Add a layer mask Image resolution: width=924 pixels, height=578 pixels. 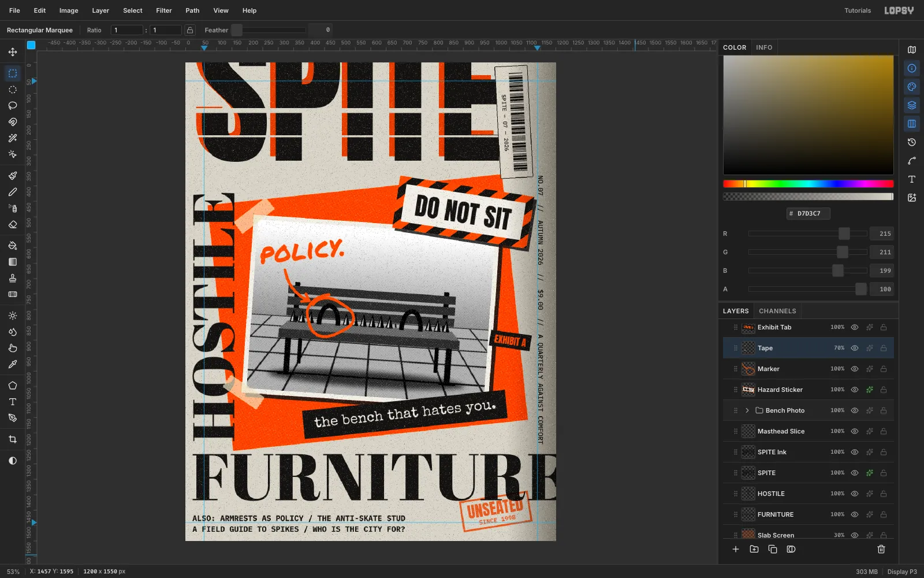coord(791,549)
